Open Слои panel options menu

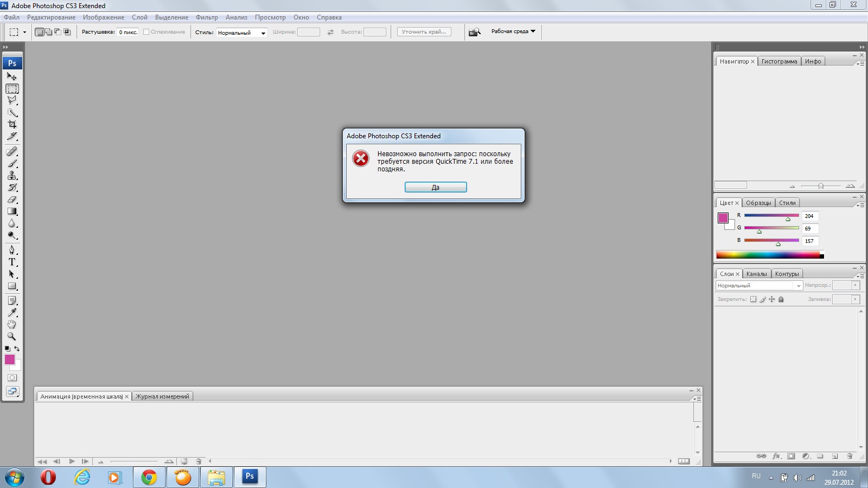pyautogui.click(x=860, y=276)
